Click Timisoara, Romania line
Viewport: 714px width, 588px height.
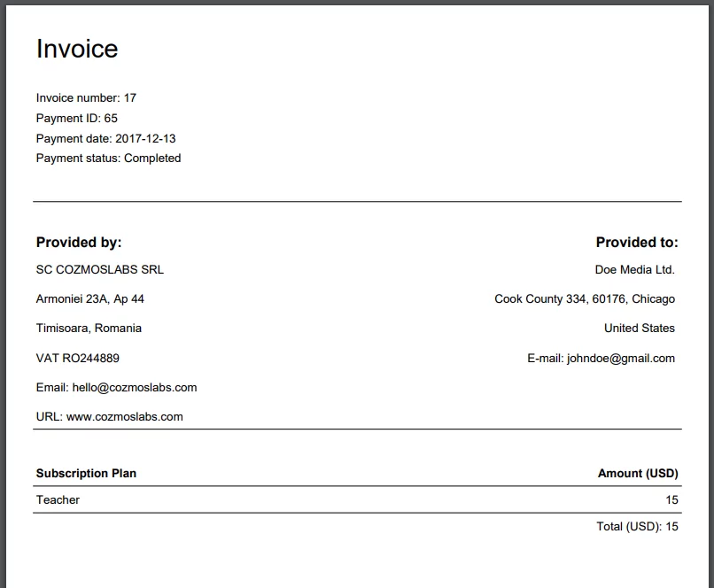(x=89, y=329)
